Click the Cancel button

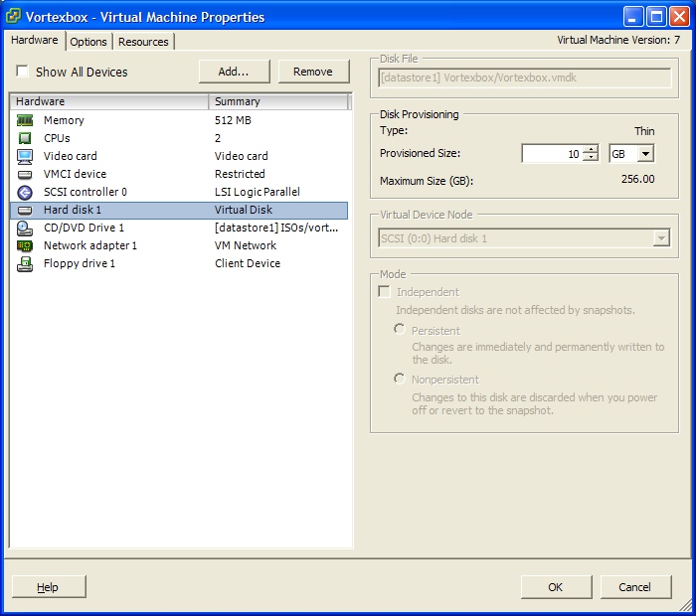[635, 587]
